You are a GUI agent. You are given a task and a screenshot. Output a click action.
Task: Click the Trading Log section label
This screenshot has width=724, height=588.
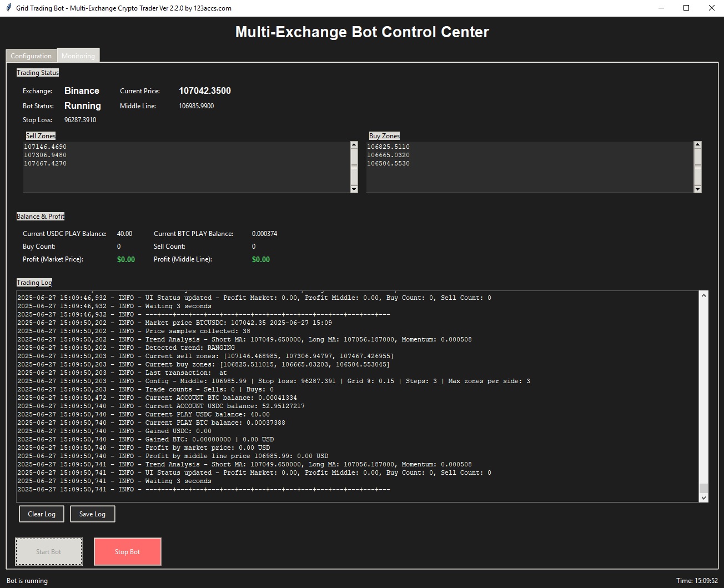point(34,282)
